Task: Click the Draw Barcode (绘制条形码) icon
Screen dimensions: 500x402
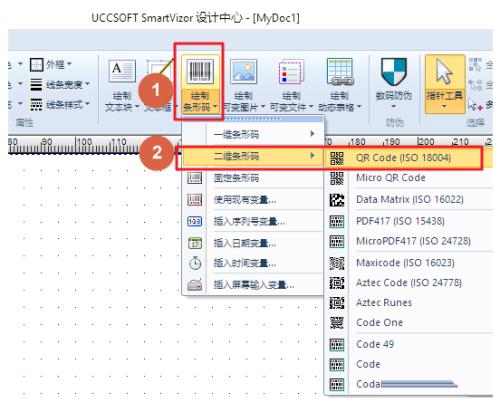Action: [200, 71]
